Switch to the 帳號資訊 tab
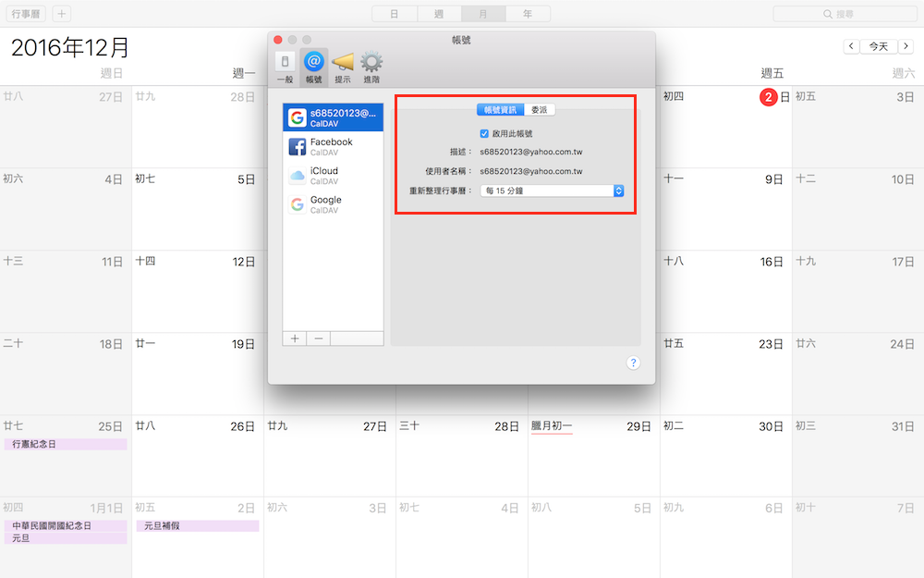This screenshot has height=578, width=924. 500,109
